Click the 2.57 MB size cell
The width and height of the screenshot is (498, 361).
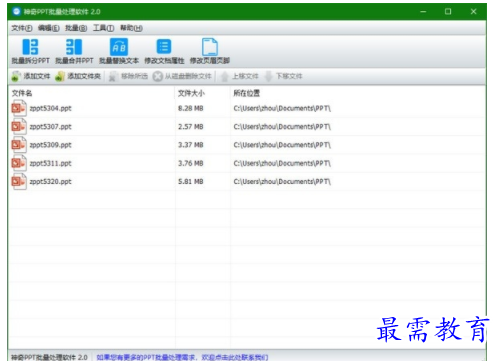coord(191,127)
